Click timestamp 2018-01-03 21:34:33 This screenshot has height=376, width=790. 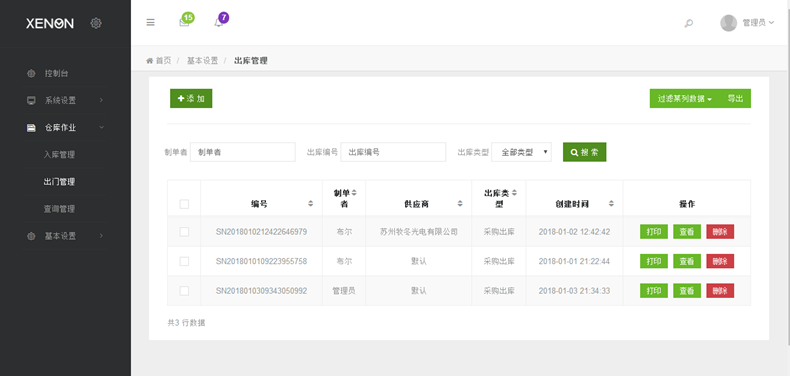click(574, 291)
